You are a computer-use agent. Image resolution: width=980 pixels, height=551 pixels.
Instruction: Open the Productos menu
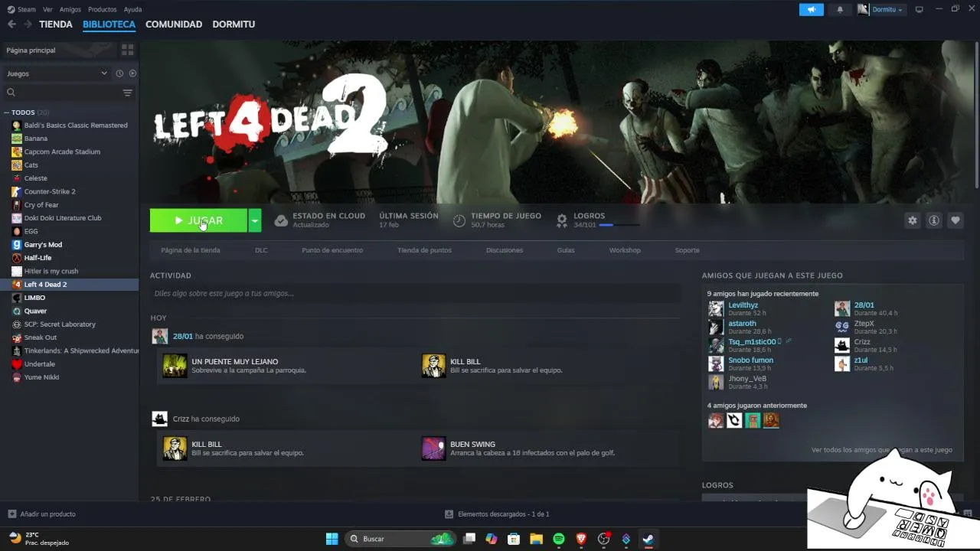coord(102,9)
